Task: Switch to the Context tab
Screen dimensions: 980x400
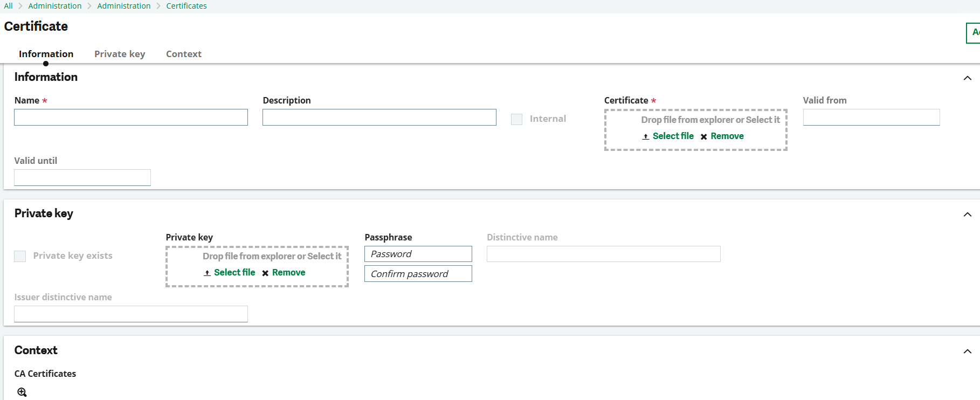Action: (183, 54)
